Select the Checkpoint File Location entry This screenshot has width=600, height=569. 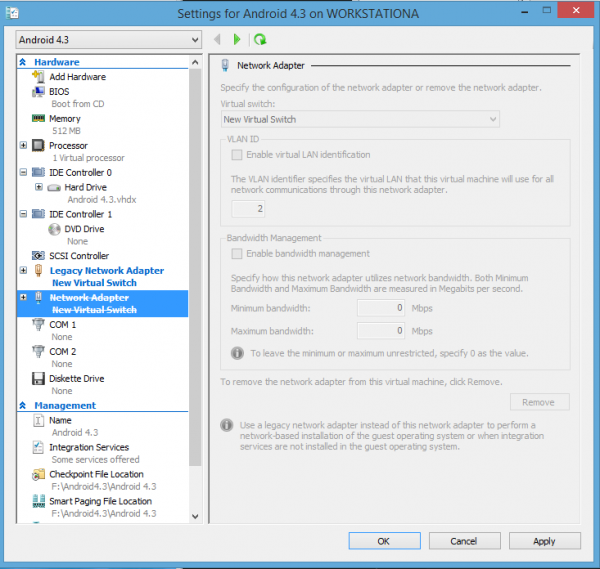pyautogui.click(x=96, y=474)
